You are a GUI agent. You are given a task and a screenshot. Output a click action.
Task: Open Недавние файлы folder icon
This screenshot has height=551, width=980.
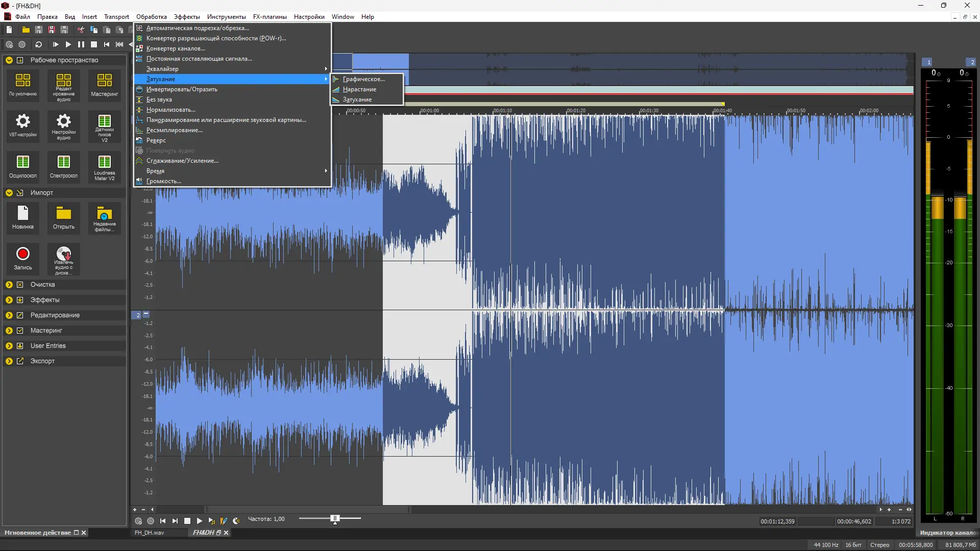105,214
